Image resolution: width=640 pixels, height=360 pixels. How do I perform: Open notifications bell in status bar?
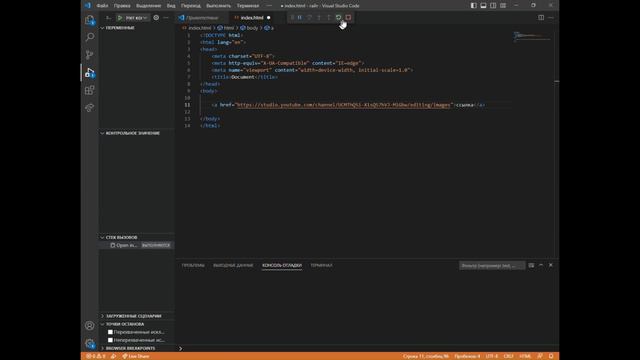tap(551, 356)
